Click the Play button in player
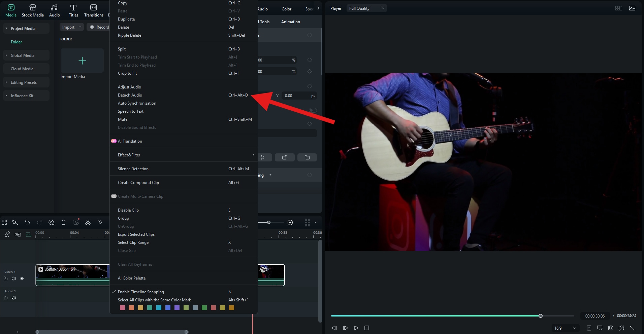The height and width of the screenshot is (334, 644). click(x=356, y=328)
